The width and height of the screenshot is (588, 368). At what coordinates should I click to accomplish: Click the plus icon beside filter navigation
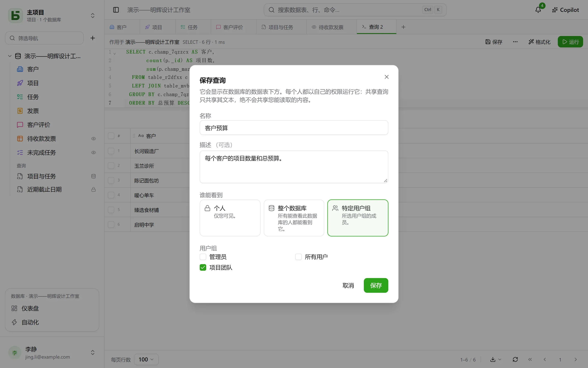92,38
